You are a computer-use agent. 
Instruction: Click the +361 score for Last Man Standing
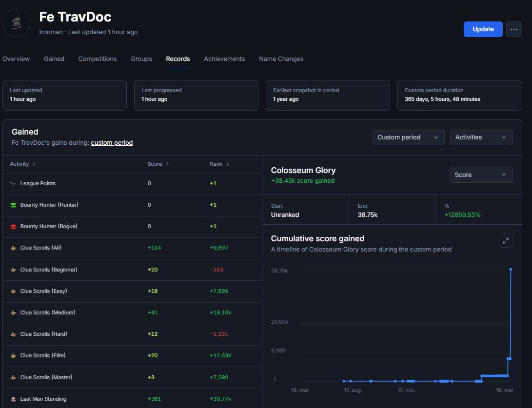154,399
